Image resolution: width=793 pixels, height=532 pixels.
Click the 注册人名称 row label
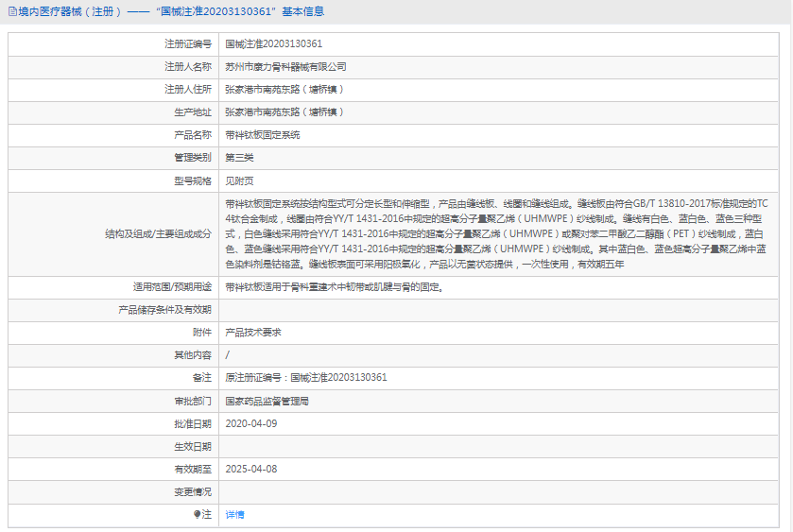[188, 67]
